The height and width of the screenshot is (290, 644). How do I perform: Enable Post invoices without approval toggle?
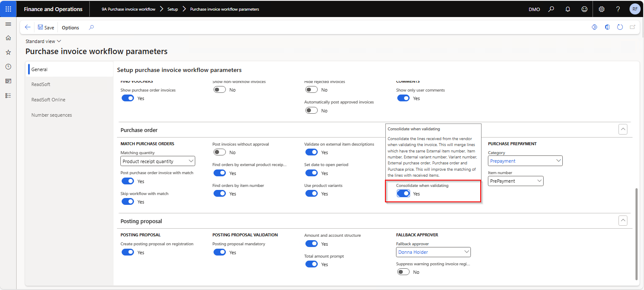pyautogui.click(x=219, y=152)
